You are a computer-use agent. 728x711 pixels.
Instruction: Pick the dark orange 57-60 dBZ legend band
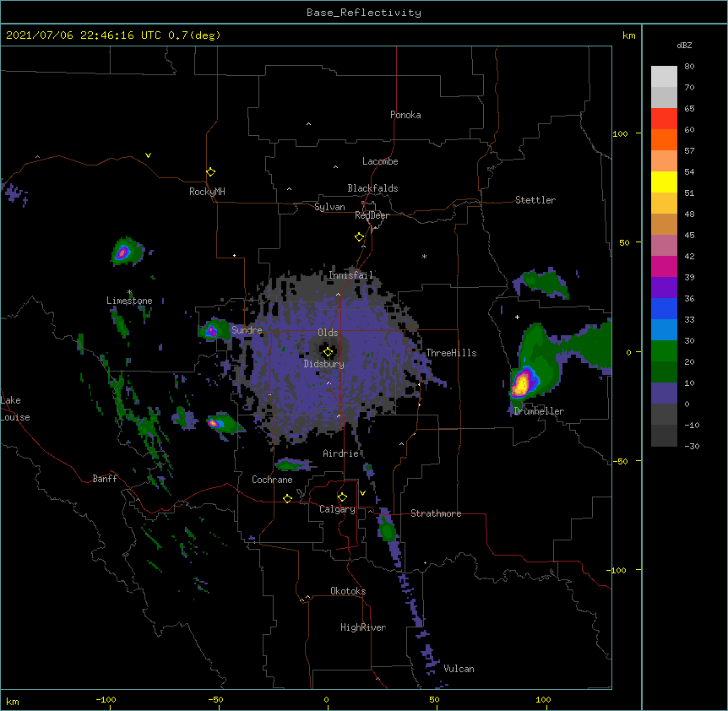coord(664,139)
